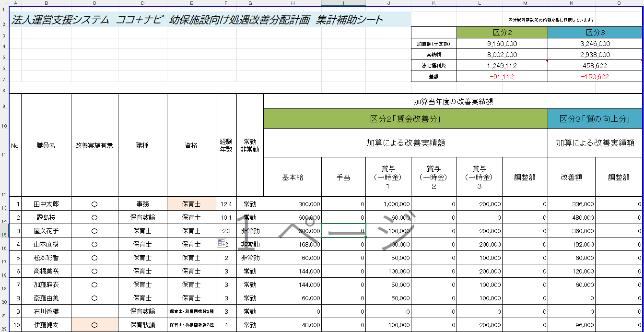Select the 法定福利費 label cell

(434, 66)
